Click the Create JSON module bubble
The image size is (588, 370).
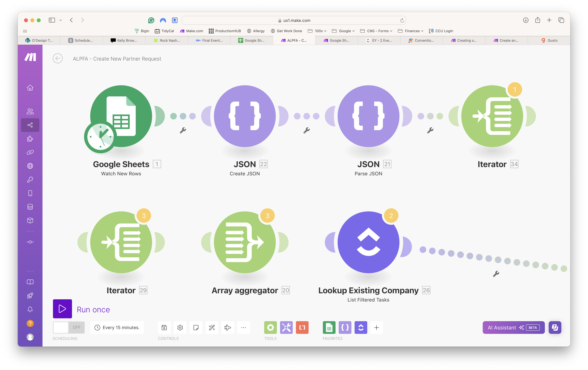[x=245, y=116]
